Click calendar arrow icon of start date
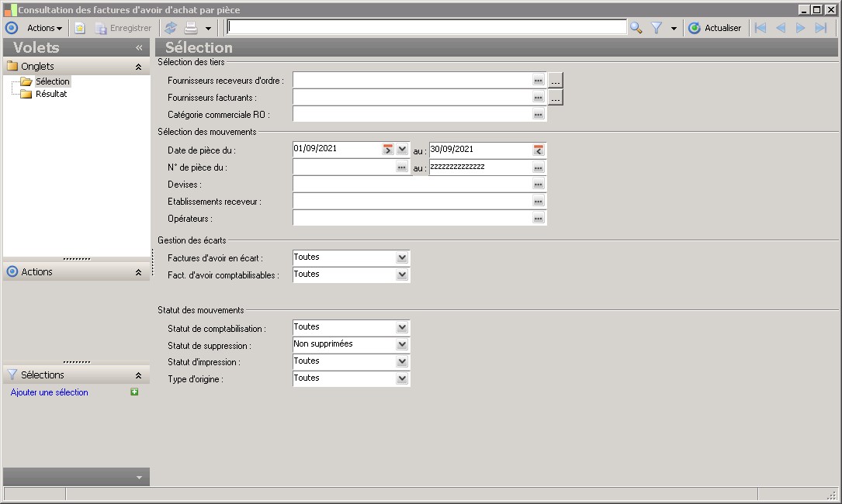842x504 pixels. click(388, 149)
